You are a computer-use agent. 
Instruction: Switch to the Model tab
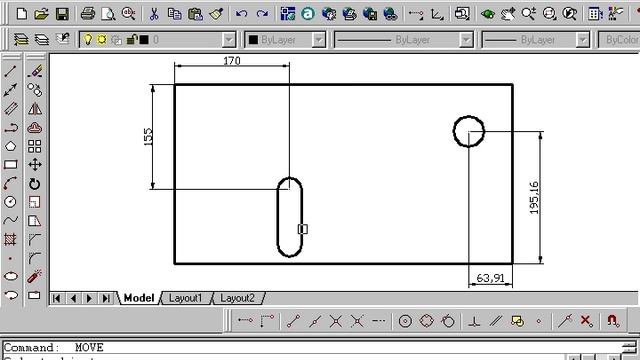[139, 298]
